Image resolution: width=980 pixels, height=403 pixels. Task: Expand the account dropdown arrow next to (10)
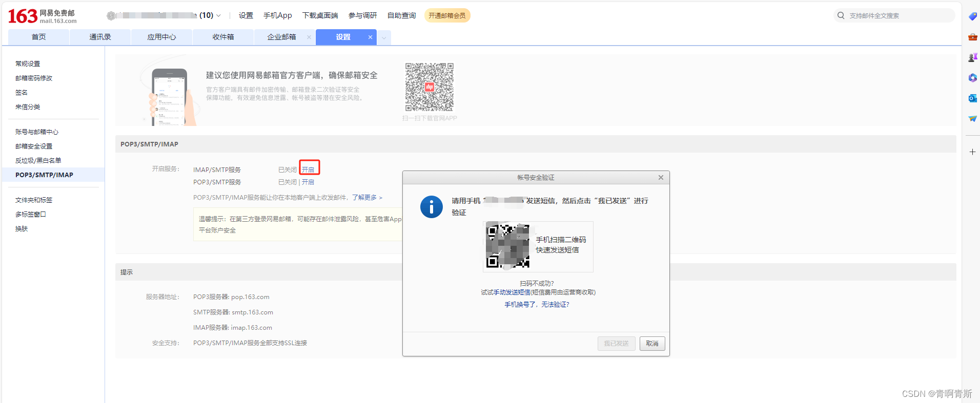coord(218,15)
